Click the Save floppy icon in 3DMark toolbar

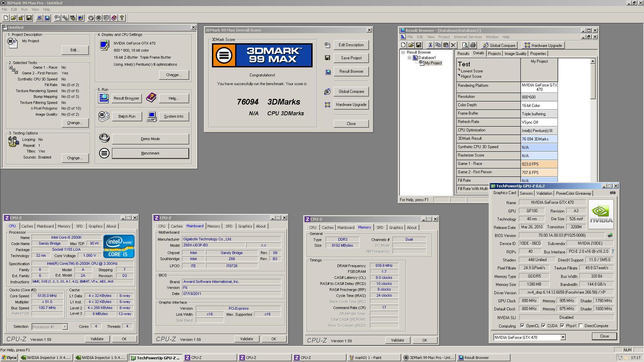coord(29,18)
